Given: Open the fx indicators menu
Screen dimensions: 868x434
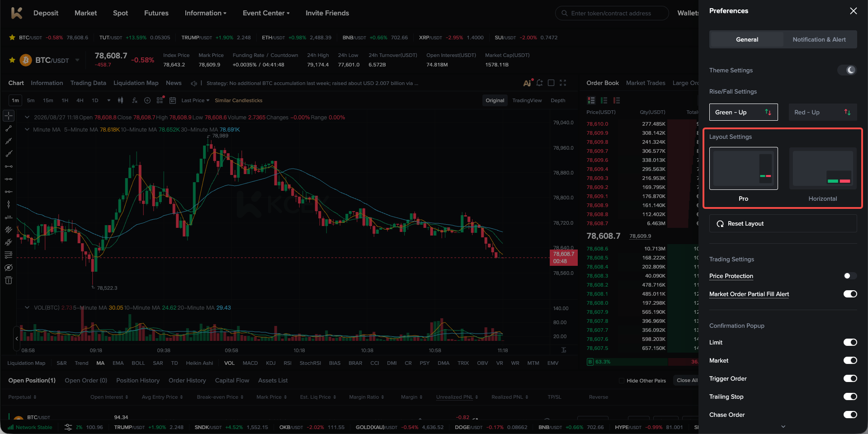Looking at the screenshot, I should click(x=134, y=100).
